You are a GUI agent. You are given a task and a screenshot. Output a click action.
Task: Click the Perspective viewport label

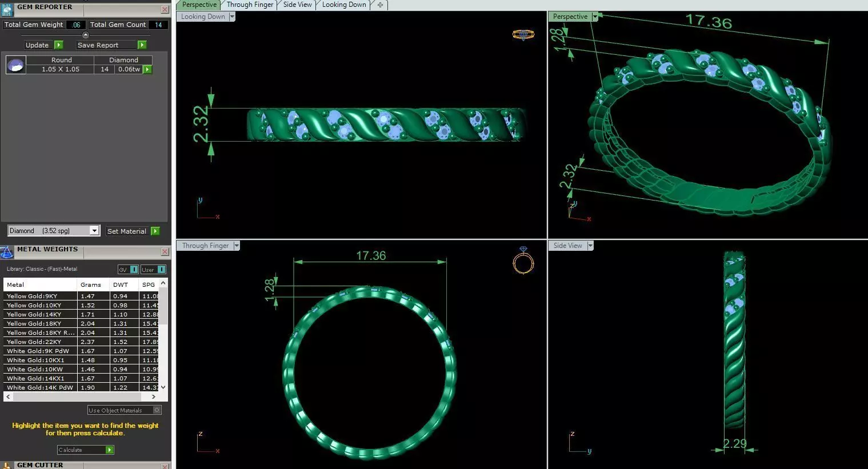coord(570,17)
